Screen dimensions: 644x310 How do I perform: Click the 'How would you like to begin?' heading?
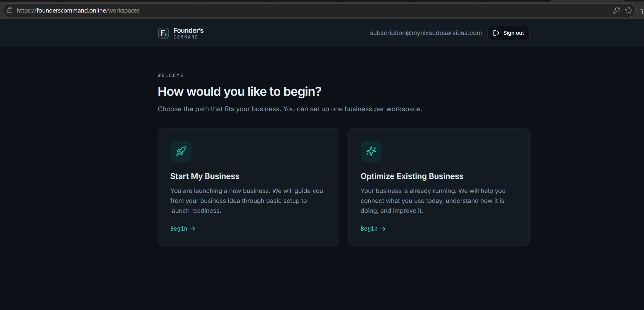pyautogui.click(x=239, y=92)
